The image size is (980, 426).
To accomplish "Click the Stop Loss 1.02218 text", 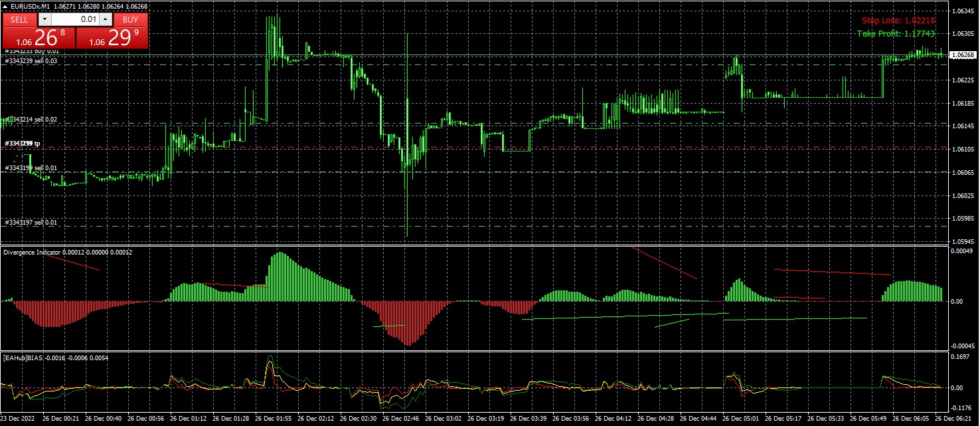I will point(898,21).
